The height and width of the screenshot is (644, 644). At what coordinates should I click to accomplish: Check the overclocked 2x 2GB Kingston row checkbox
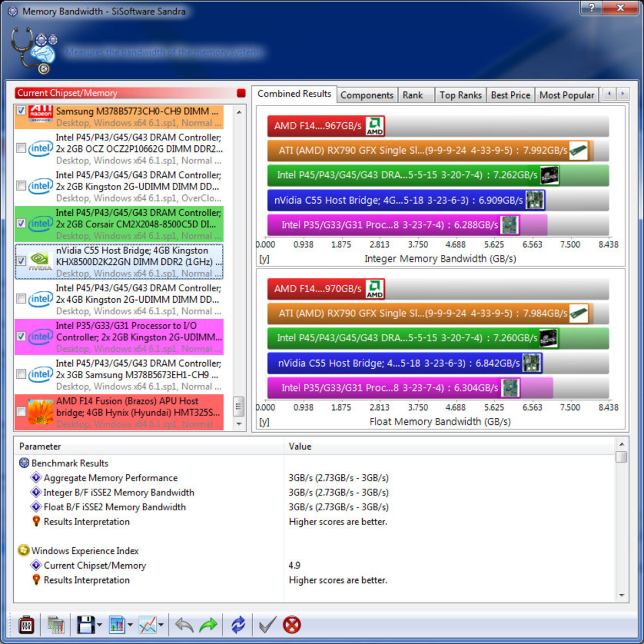[21, 185]
